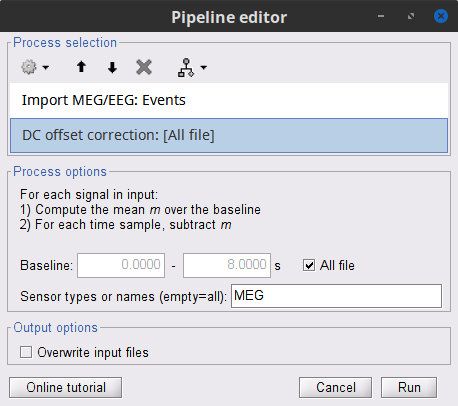Open the gear add-process menu

coord(29,67)
